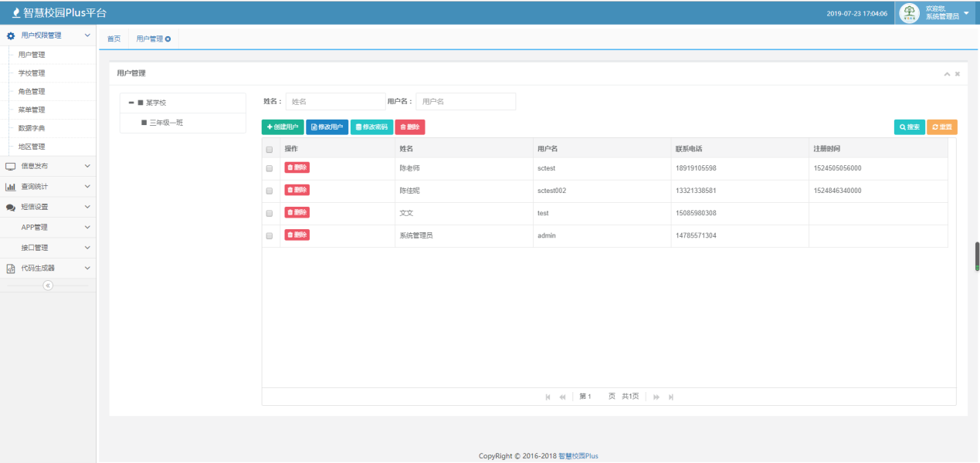Click the green 创建用户 button
980x463 pixels.
coord(283,127)
